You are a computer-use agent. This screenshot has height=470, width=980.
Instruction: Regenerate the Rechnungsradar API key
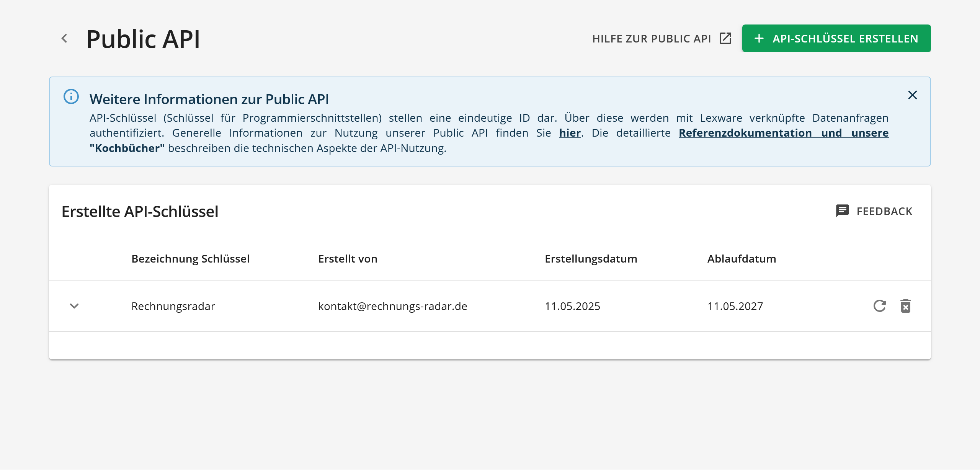coord(879,306)
